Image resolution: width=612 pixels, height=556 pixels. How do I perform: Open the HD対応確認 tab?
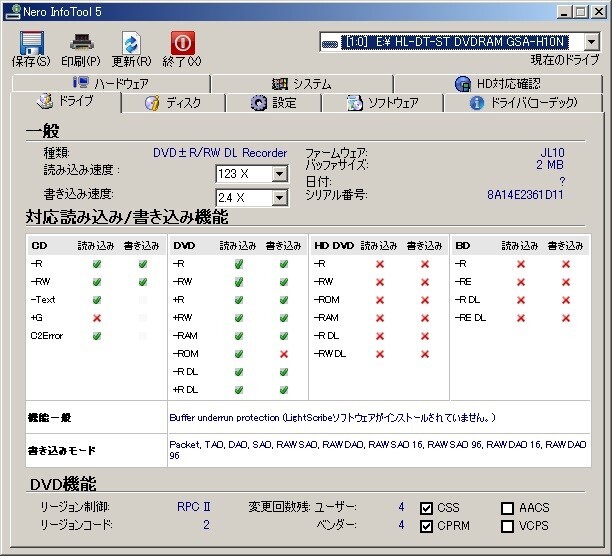[x=498, y=83]
